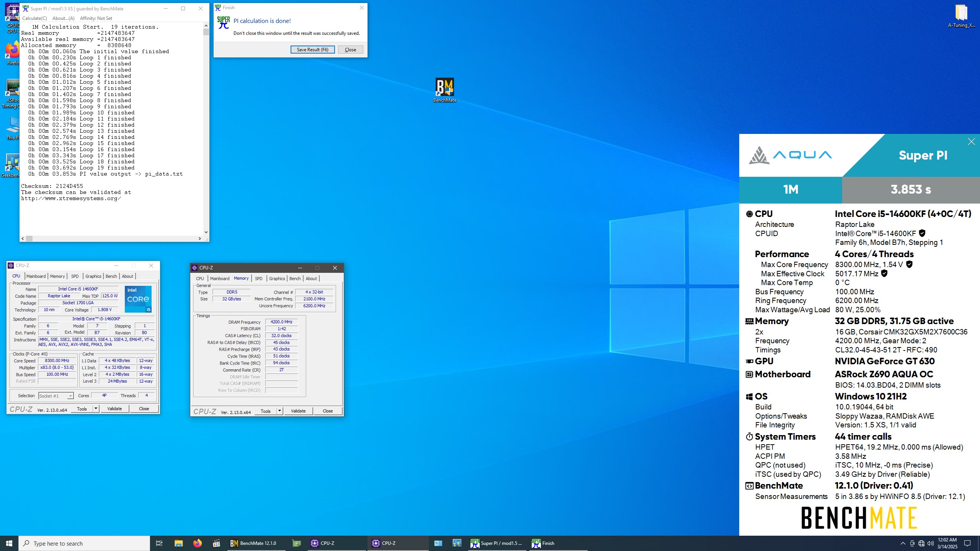Screen dimensions: 980x551
Task: Switch to the highlighted CPU-Z taskbar button
Action: click(x=398, y=543)
